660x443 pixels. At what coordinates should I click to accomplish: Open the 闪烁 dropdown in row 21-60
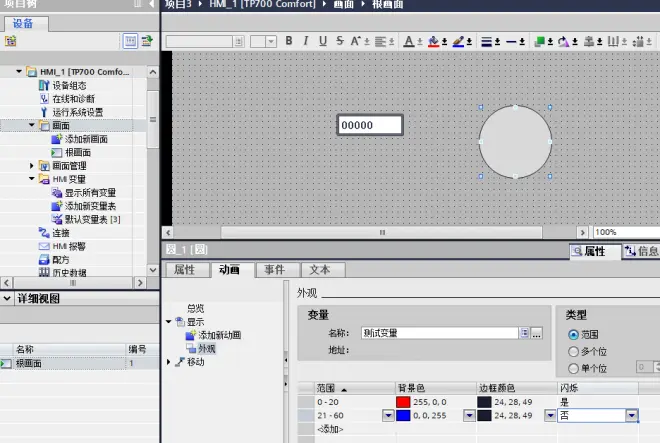[x=631, y=416]
